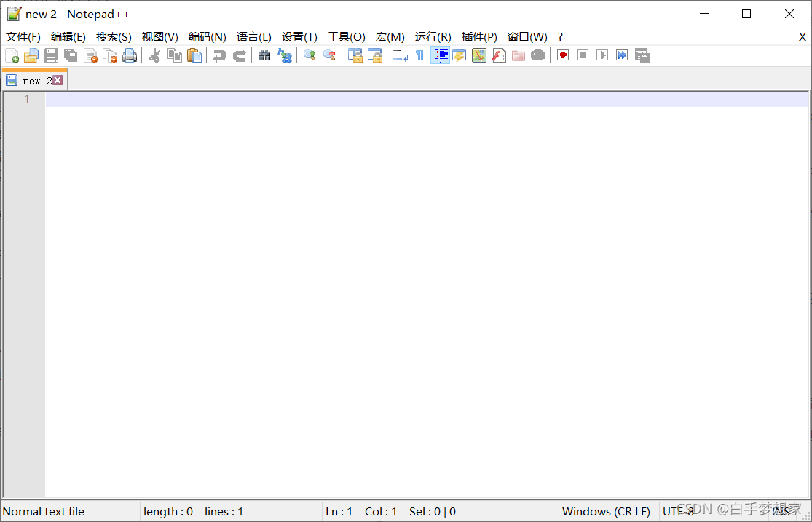Viewport: 812px width, 522px height.
Task: Click the Save All icon
Action: 71,55
